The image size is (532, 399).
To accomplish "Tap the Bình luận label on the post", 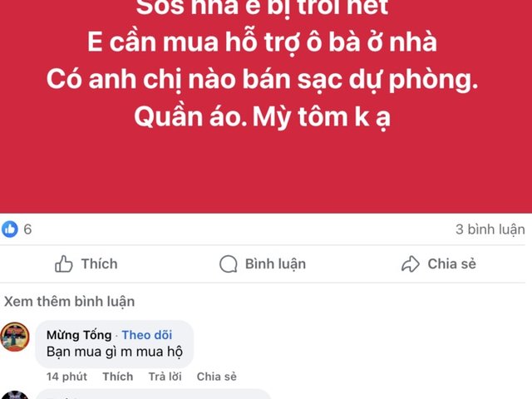I will point(275,264).
